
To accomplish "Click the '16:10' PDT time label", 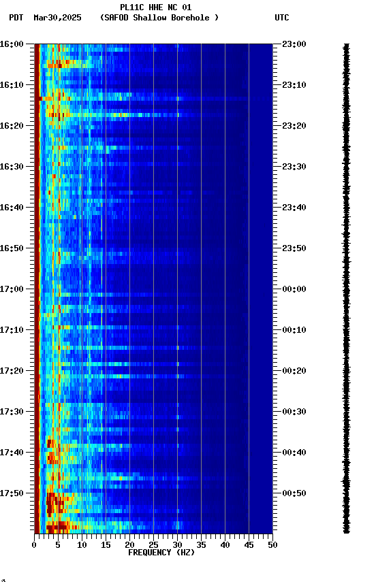I will tap(12, 85).
